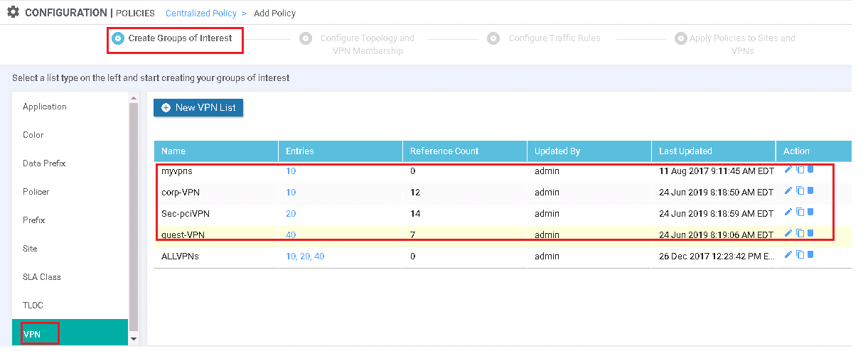The image size is (868, 351).
Task: Edit the myvpns list with pencil icon
Action: [x=788, y=169]
